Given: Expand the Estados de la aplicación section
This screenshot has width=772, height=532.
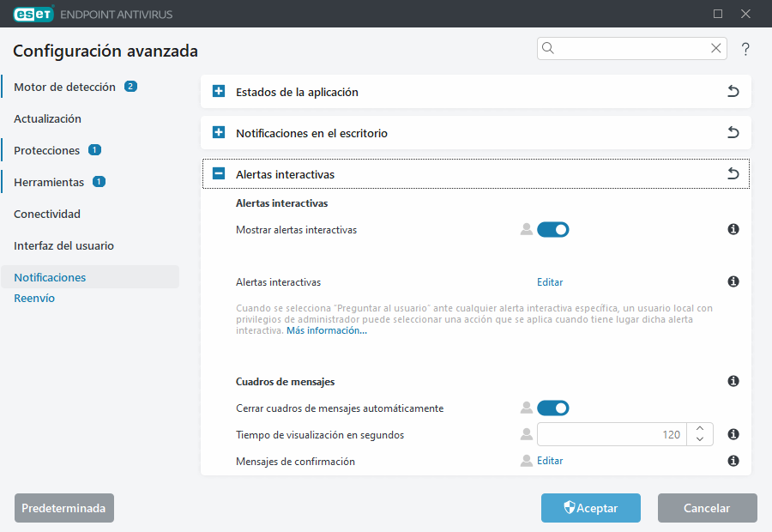Looking at the screenshot, I should tap(217, 91).
